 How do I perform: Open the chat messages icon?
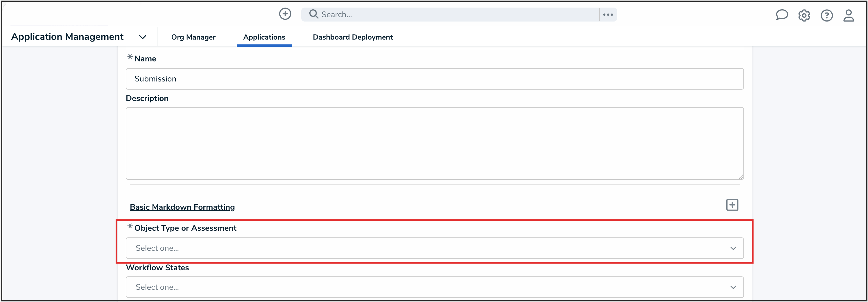(x=782, y=15)
